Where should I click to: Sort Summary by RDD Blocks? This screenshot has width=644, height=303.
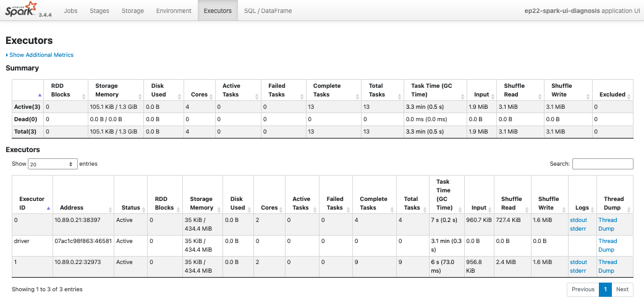coord(67,90)
